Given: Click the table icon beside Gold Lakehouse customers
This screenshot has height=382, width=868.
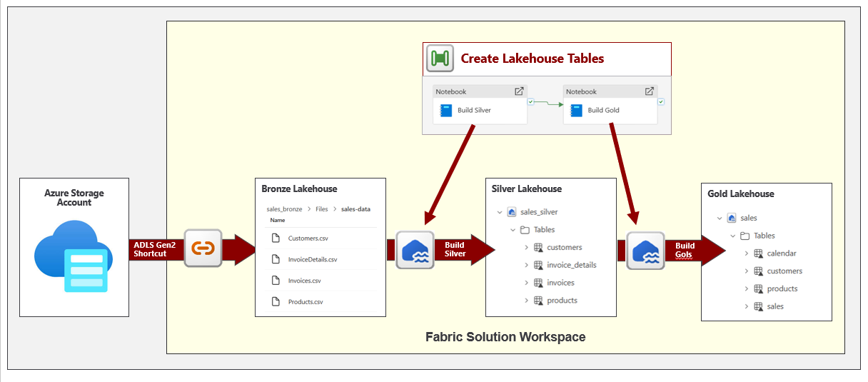Looking at the screenshot, I should (x=758, y=271).
